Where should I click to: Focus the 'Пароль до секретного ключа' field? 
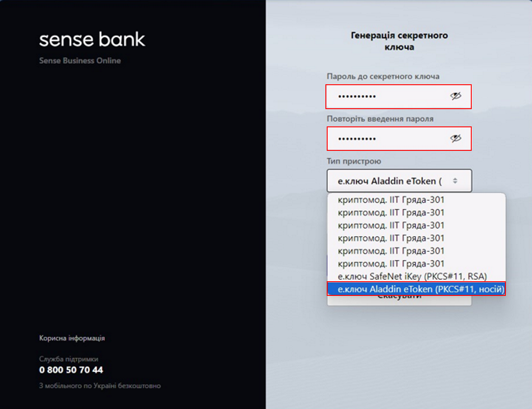(399, 96)
